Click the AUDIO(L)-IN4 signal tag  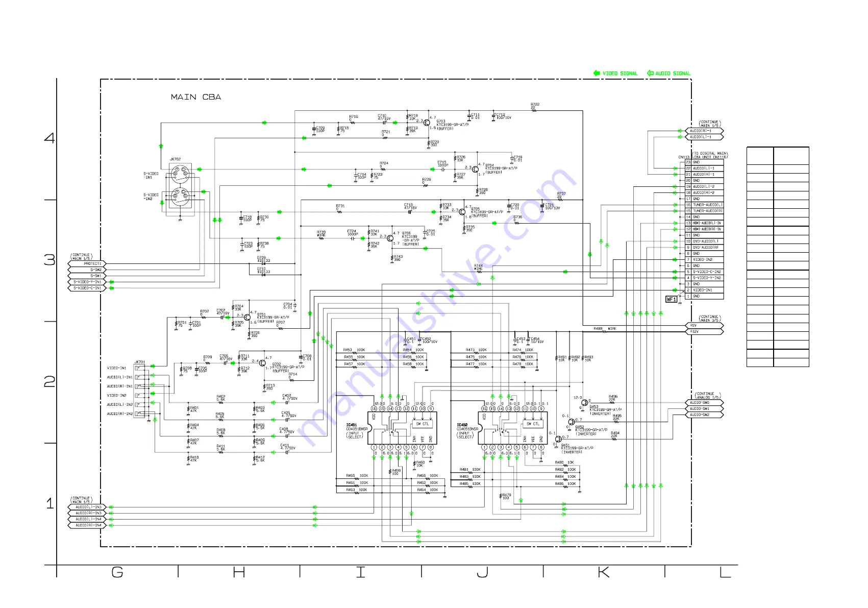[x=87, y=519]
